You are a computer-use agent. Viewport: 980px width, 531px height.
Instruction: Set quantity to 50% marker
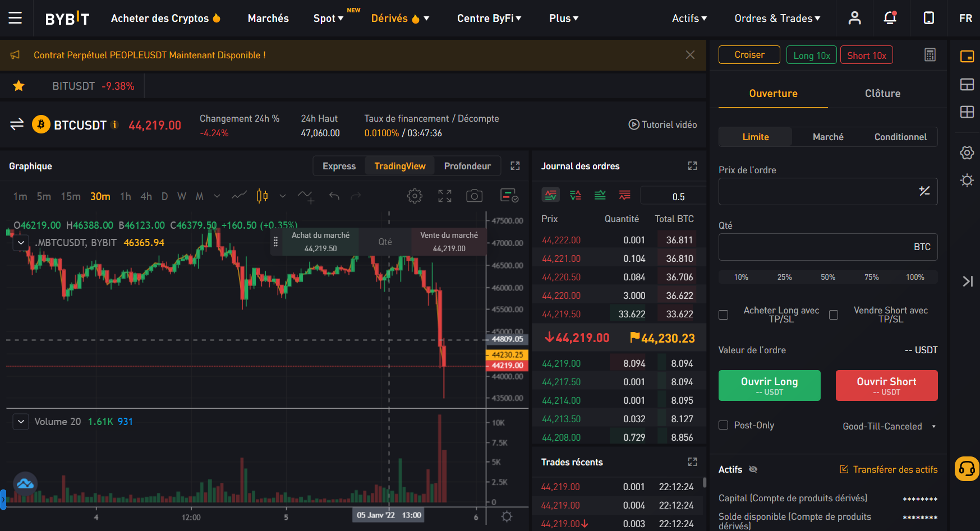point(828,277)
